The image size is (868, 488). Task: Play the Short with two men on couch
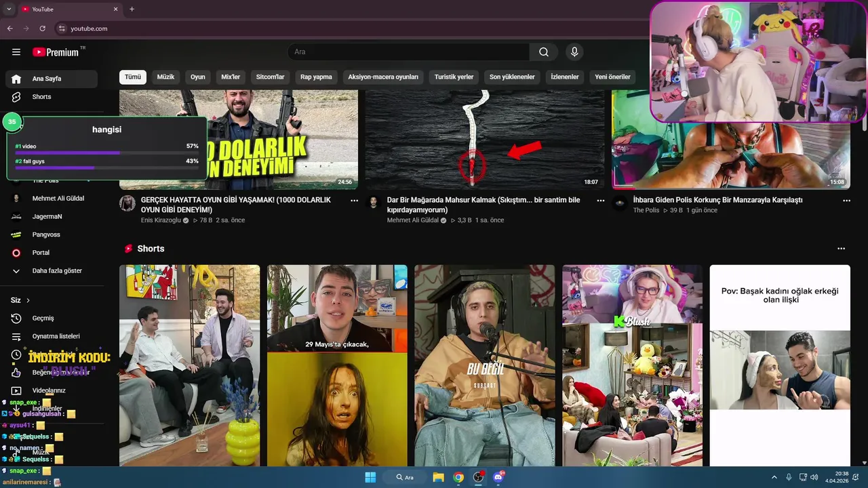[189, 365]
